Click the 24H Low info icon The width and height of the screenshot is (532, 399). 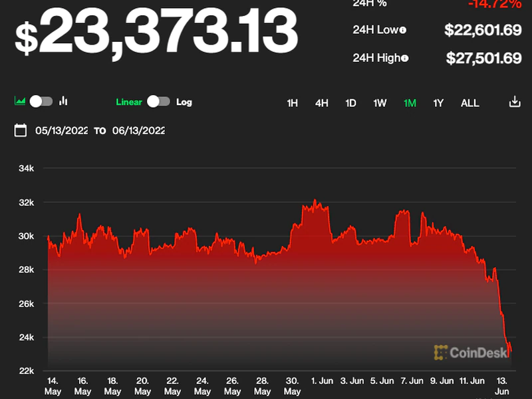pos(403,31)
